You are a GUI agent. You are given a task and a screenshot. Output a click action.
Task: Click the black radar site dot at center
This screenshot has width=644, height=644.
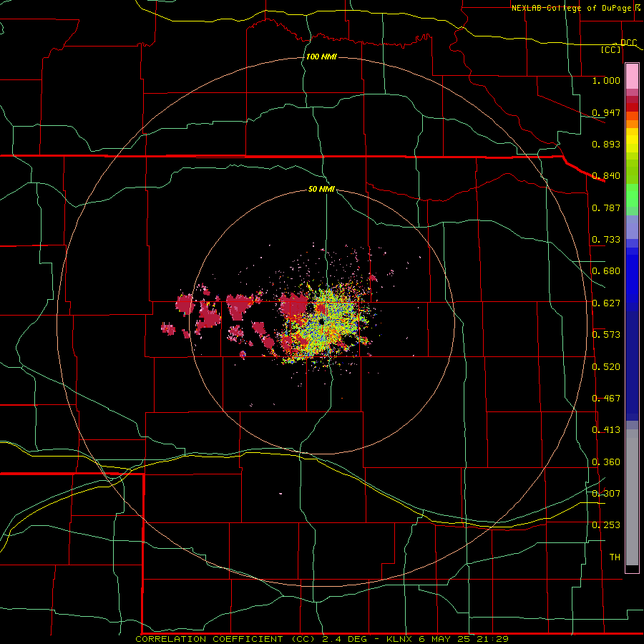coord(321,321)
